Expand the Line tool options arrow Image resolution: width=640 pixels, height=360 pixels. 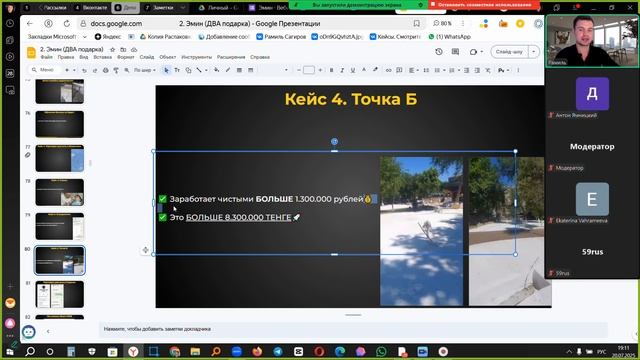[206, 70]
